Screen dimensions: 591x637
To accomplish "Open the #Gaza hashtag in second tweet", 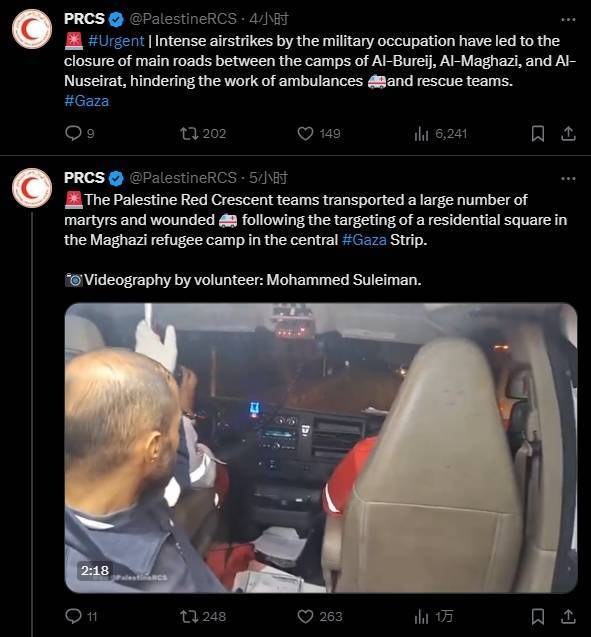I will point(364,240).
